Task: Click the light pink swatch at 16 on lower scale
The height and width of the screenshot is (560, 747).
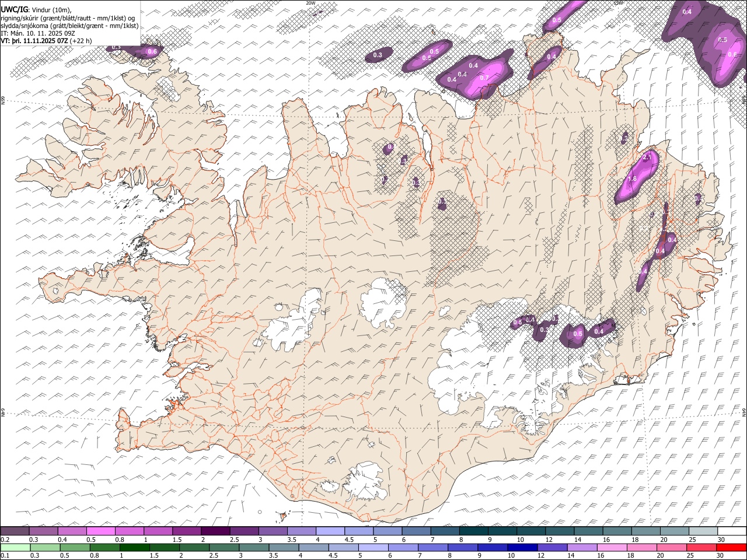Action: (611, 548)
